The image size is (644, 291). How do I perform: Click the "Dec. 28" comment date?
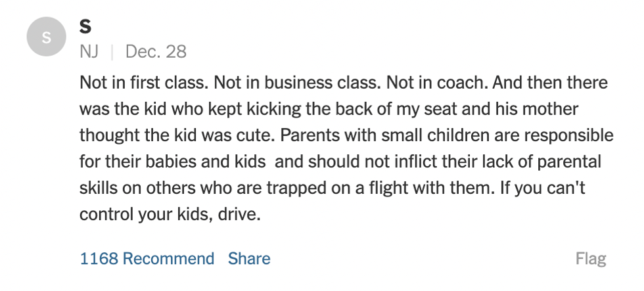(156, 51)
